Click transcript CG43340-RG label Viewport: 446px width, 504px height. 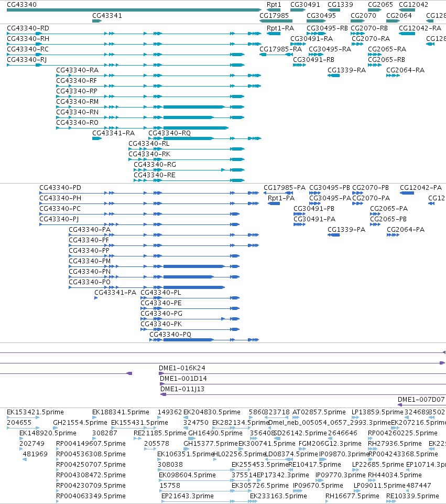click(x=155, y=165)
